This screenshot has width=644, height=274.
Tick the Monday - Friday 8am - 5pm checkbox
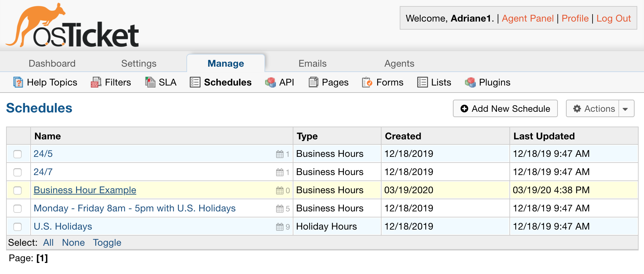17,209
